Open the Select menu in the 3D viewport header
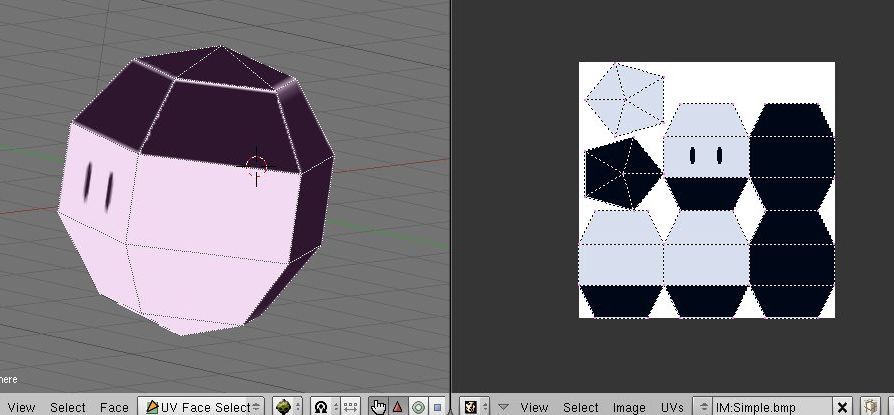The image size is (894, 415). [67, 407]
